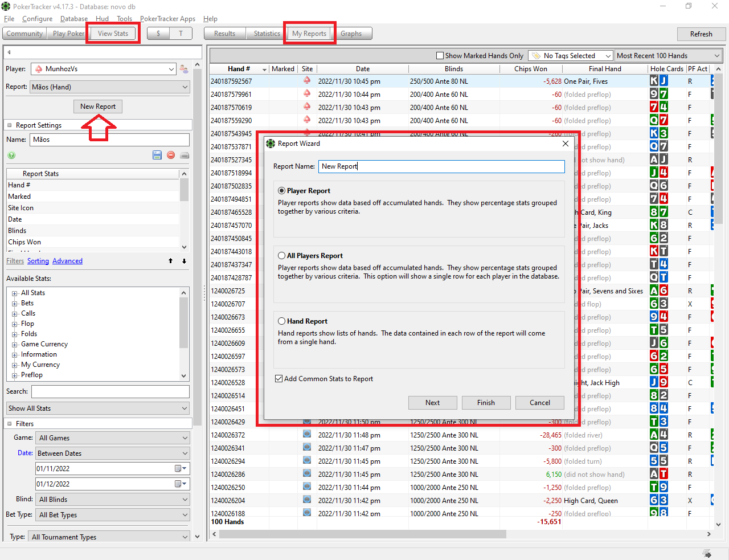Select the Hand Report radio option

(282, 321)
